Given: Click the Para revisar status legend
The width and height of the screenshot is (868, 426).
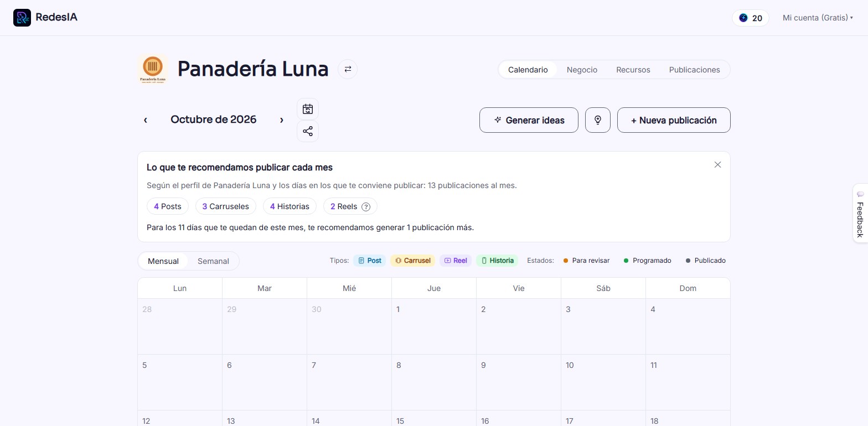Looking at the screenshot, I should 586,261.
